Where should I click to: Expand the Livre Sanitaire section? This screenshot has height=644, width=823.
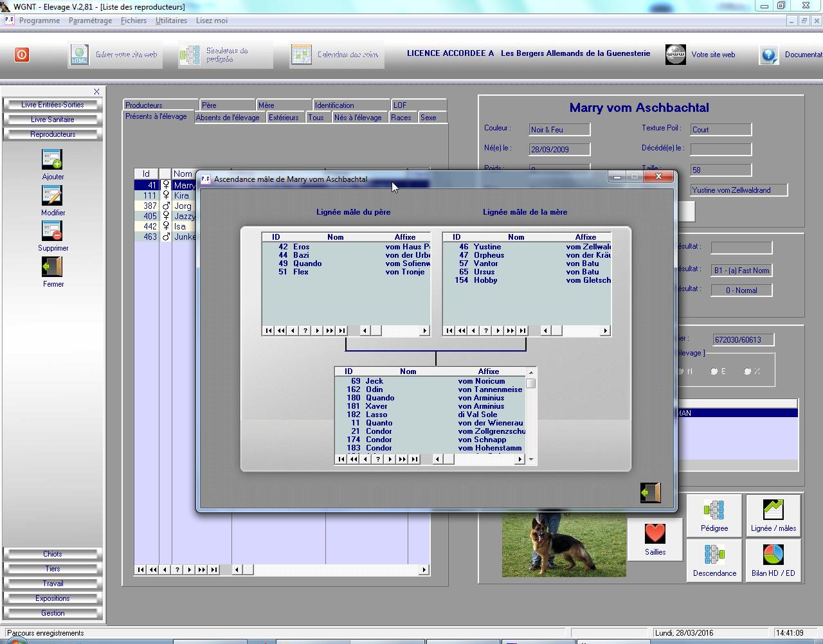click(53, 120)
